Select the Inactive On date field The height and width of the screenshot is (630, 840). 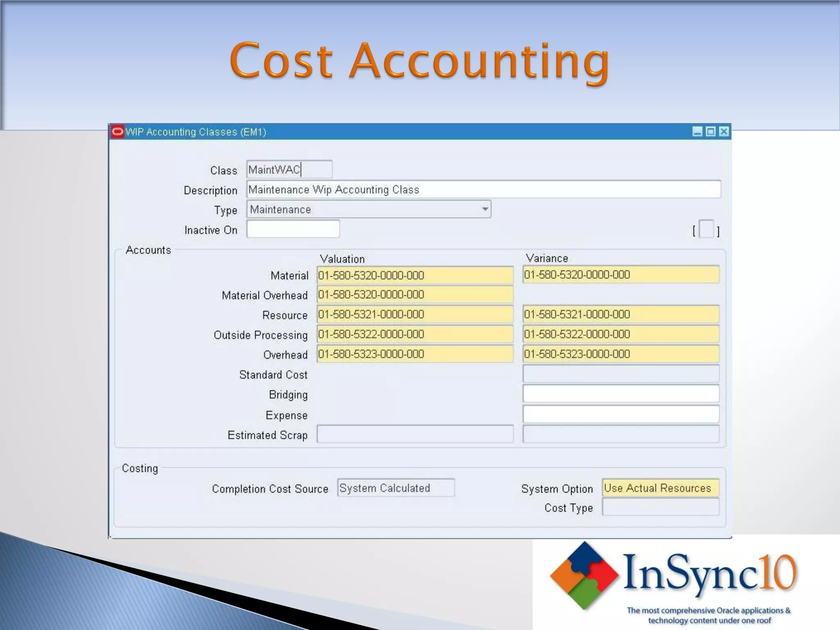coord(293,229)
